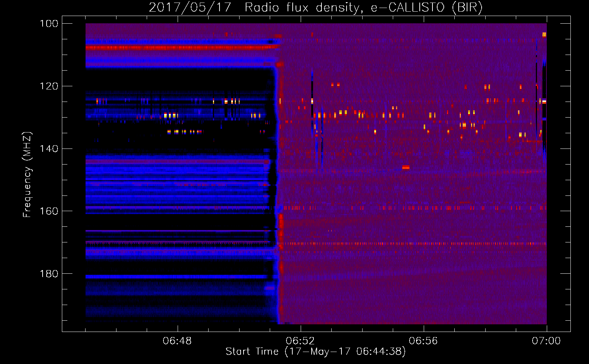Click the plot title 'Radio flux density, e-CALLISTO (BIR)'
This screenshot has width=589, height=364.
coord(364,7)
